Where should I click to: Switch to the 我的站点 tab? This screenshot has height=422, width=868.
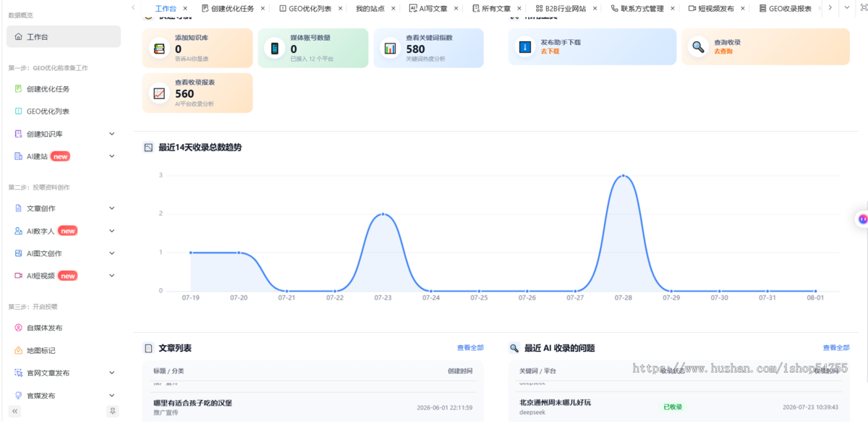pos(370,9)
